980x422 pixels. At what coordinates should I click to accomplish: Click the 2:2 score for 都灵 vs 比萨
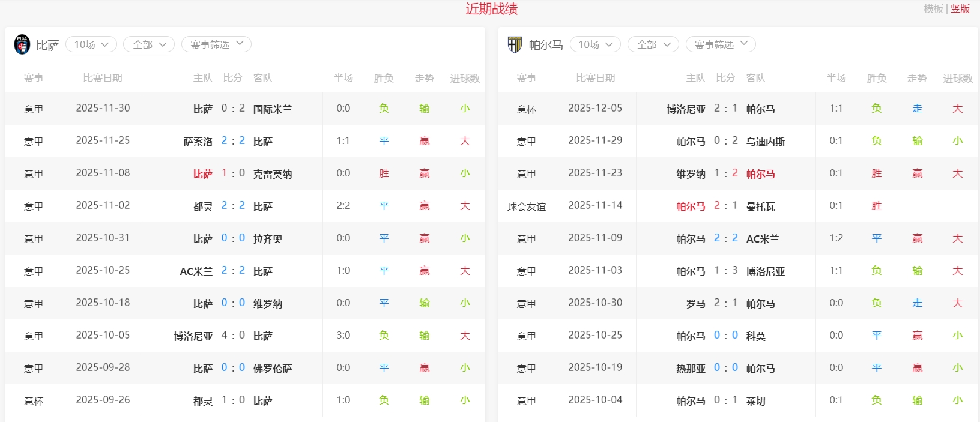click(233, 205)
